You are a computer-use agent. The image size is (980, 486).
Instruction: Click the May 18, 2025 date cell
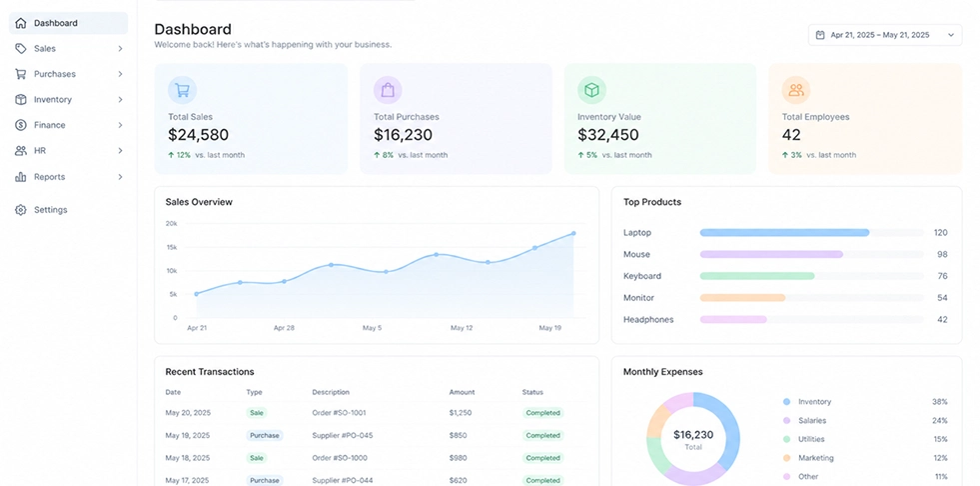pyautogui.click(x=188, y=458)
